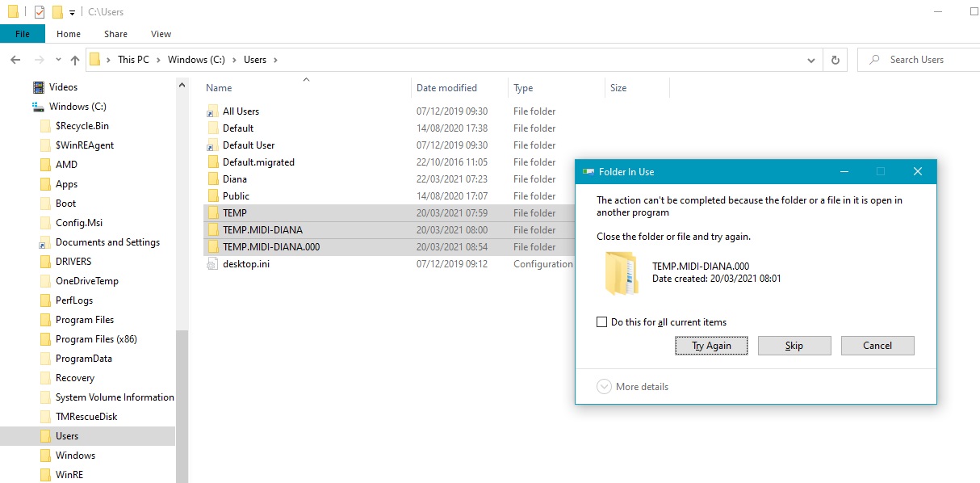Click the Boot folder icon in the tree

coord(45,204)
